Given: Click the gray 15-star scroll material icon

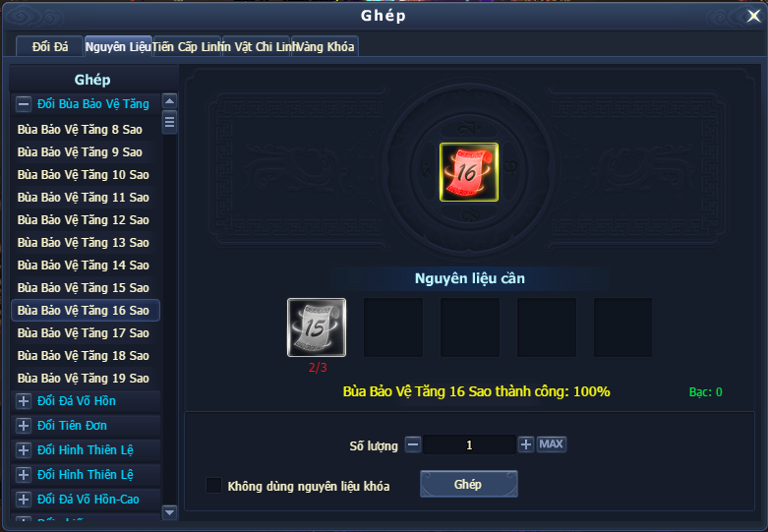Looking at the screenshot, I should click(317, 327).
